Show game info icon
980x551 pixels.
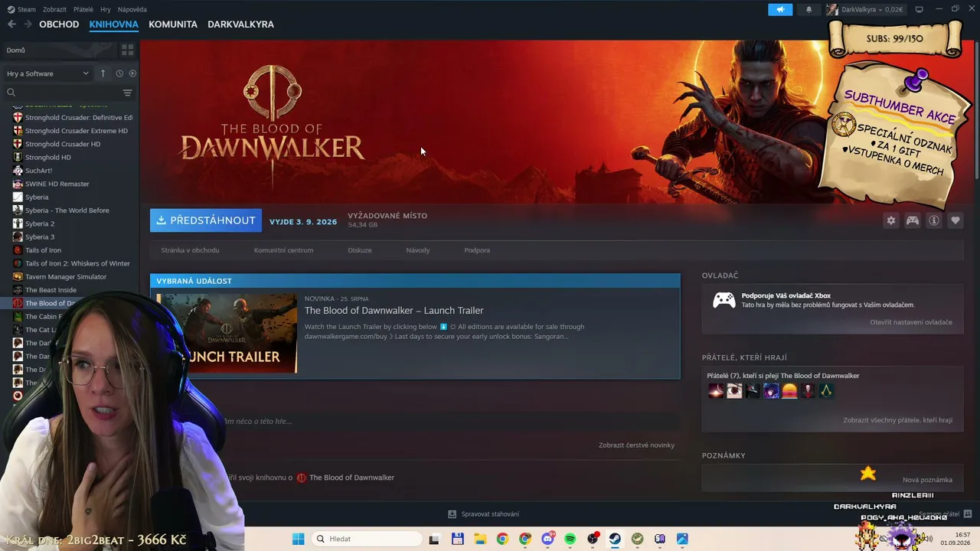pos(933,220)
